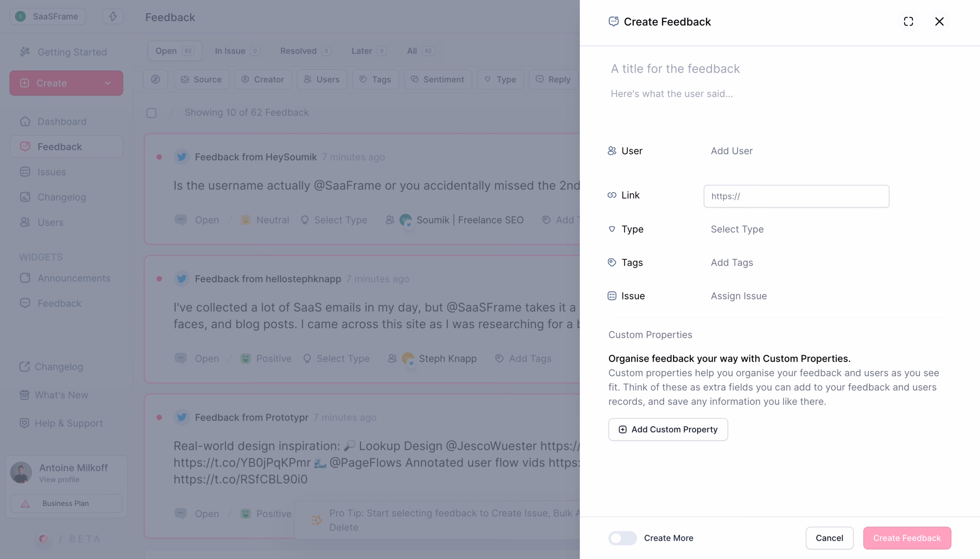Image resolution: width=980 pixels, height=559 pixels.
Task: Open the SaaSFrame workspace switcher
Action: (x=48, y=17)
